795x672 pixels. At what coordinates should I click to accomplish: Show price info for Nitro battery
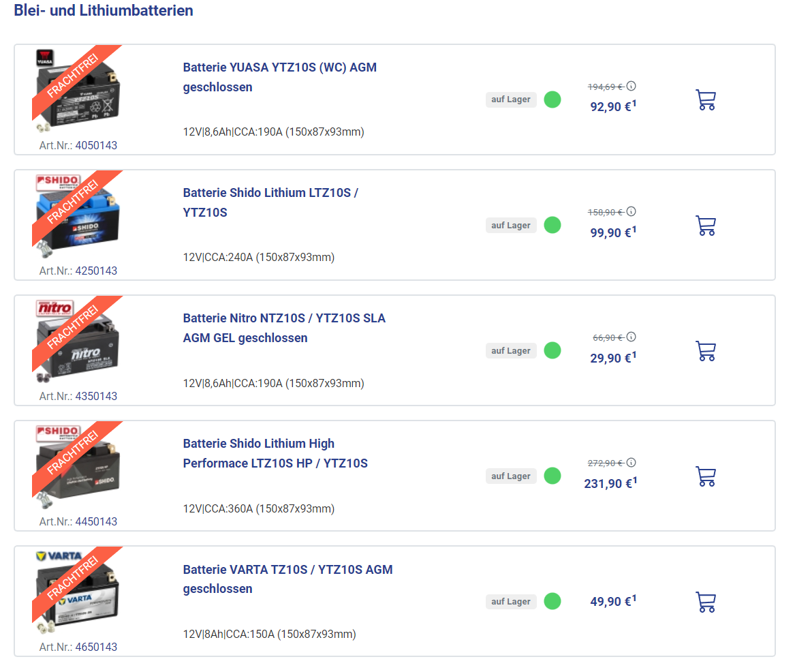pos(632,337)
